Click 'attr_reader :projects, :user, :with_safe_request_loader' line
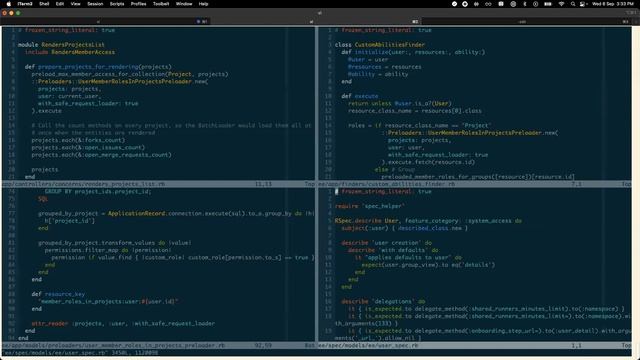Viewport: 640px width, 360px height. click(123, 324)
